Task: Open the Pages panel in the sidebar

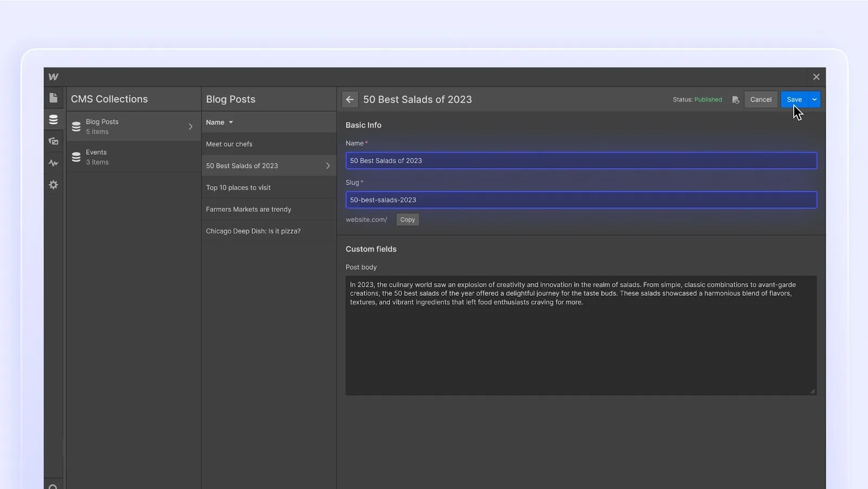Action: (53, 98)
